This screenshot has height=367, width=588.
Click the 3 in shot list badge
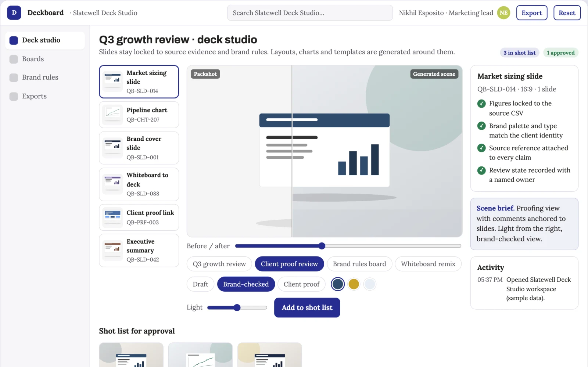519,53
